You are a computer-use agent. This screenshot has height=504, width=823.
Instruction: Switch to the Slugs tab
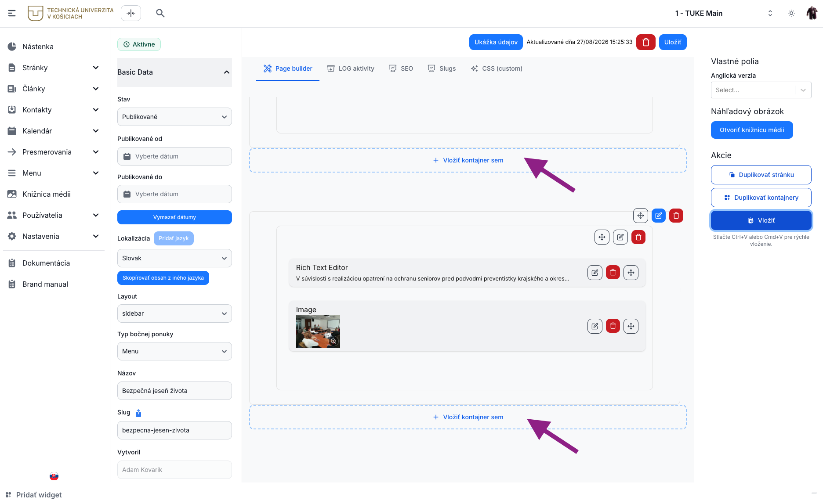coord(442,68)
